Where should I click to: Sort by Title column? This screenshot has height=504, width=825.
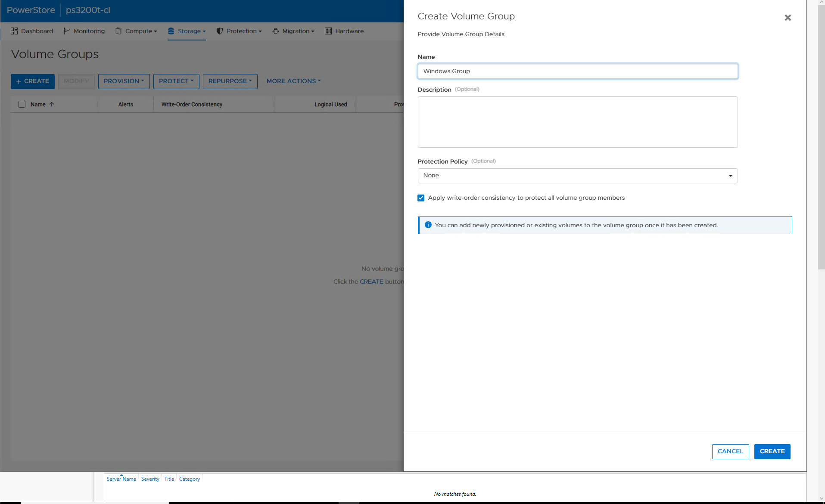169,479
